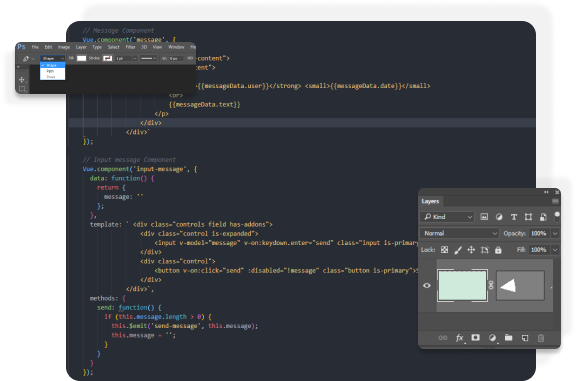Click the '{{messageData.text}}' code line

click(205, 104)
